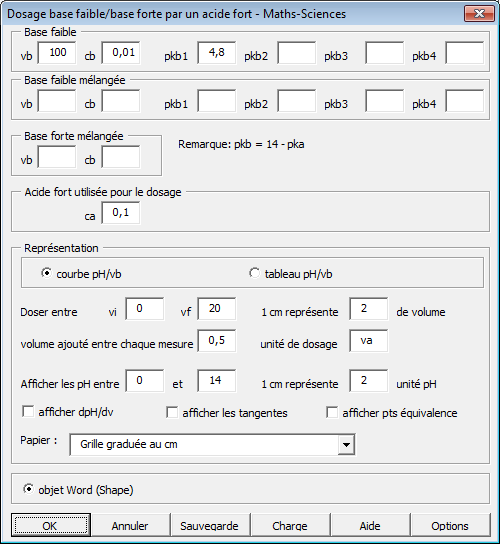Click the Annuler button
This screenshot has width=500, height=544.
pyautogui.click(x=130, y=525)
